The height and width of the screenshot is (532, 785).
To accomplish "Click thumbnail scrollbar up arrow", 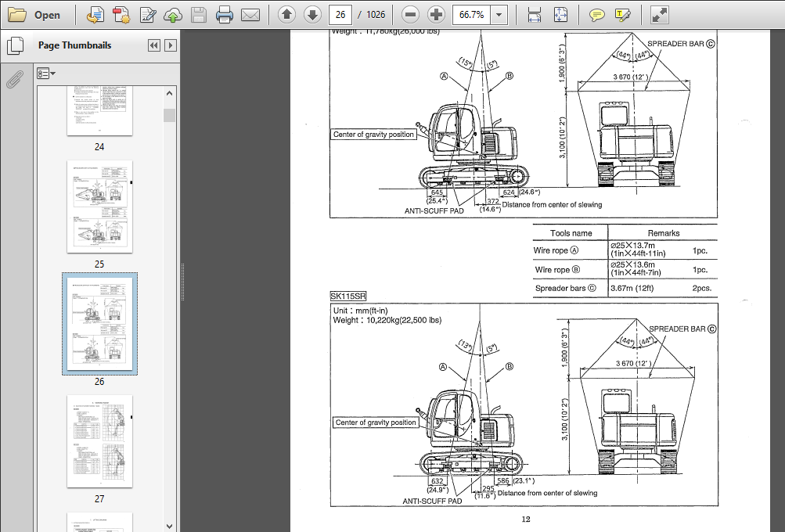I will 169,93.
